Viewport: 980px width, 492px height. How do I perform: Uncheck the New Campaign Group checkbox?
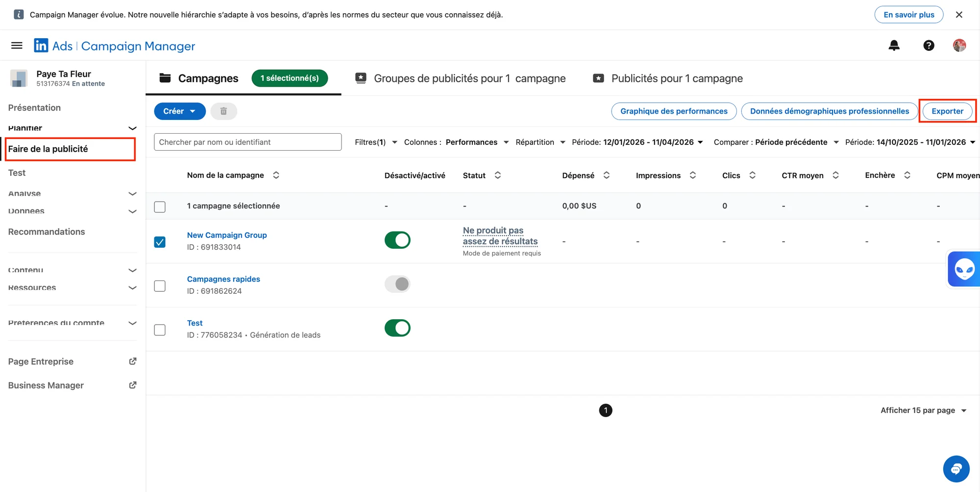click(x=160, y=242)
